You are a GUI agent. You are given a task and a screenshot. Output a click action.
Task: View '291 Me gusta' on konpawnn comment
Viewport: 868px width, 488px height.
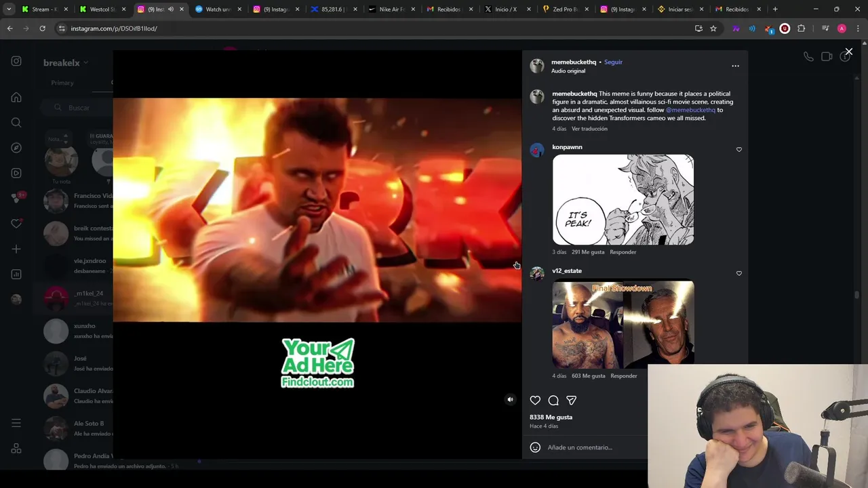coord(588,252)
